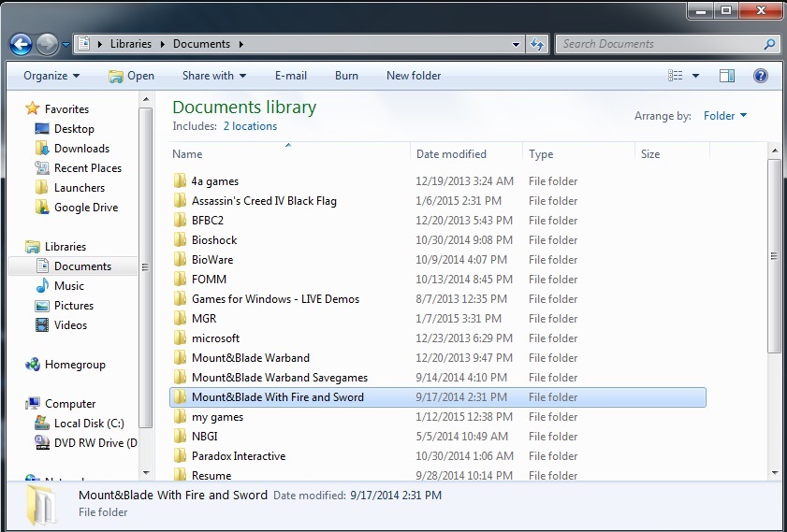Click the file list scroll down arrow

775,473
